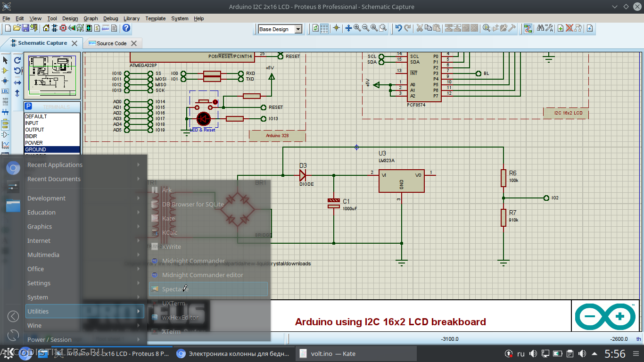Screen dimensions: 644x362
Task: Select POWER in the terminals list
Action: (52, 143)
